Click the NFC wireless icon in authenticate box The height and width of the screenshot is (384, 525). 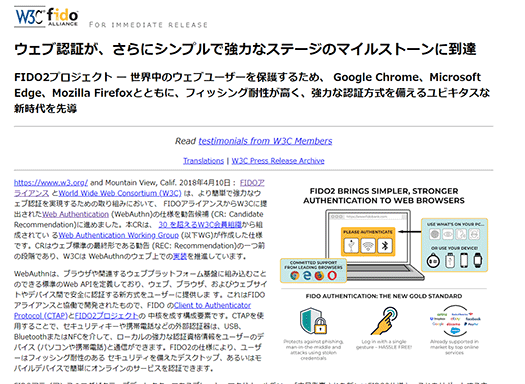pyautogui.click(x=368, y=246)
